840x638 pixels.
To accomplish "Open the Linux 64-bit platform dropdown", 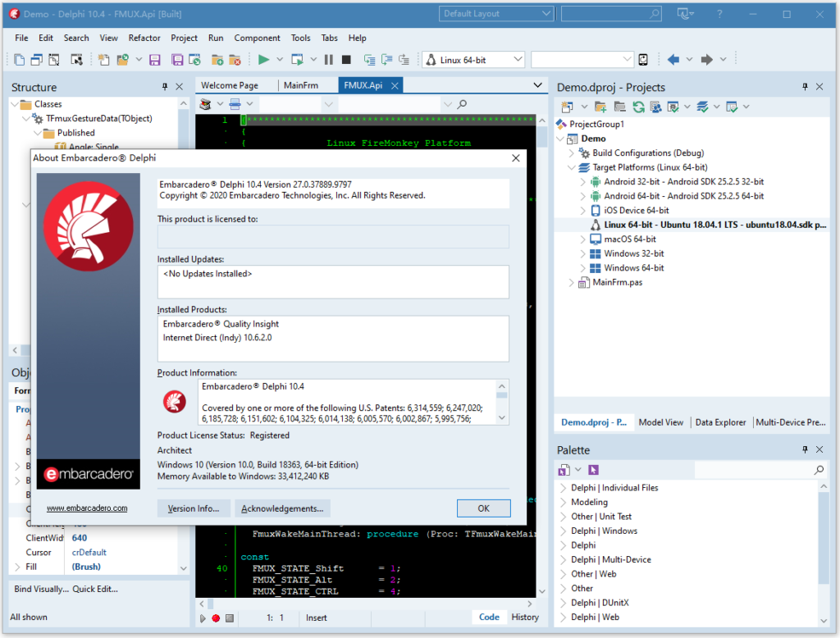I will coord(517,60).
